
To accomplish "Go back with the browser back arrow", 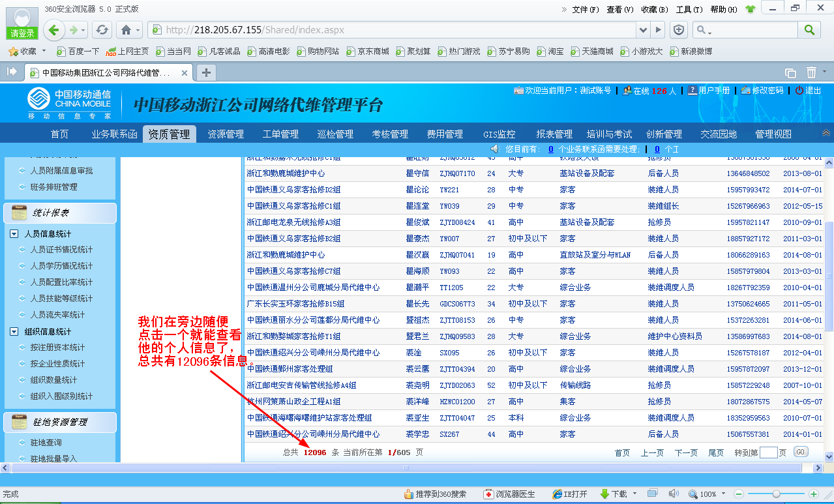I will (x=55, y=30).
